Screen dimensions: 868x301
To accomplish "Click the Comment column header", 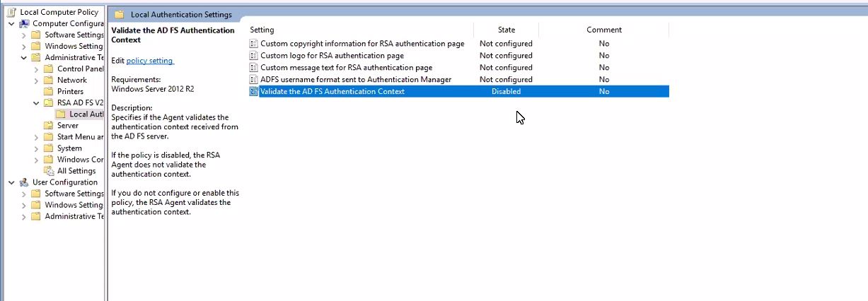I will click(x=603, y=30).
